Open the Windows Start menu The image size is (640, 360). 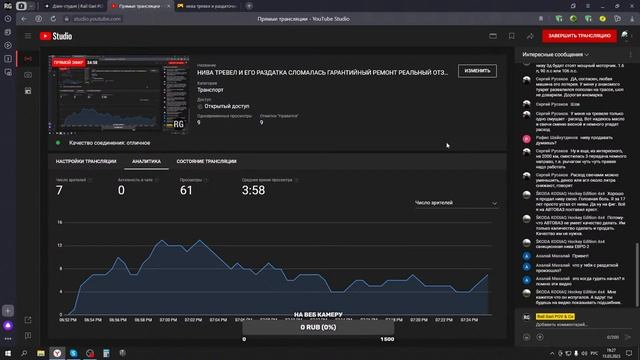(x=8, y=353)
